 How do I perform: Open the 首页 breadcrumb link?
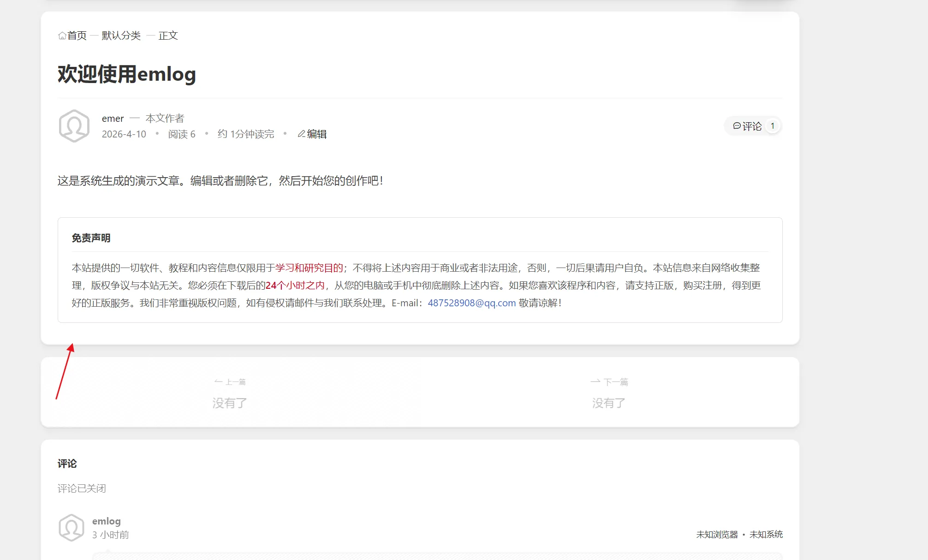(x=77, y=35)
